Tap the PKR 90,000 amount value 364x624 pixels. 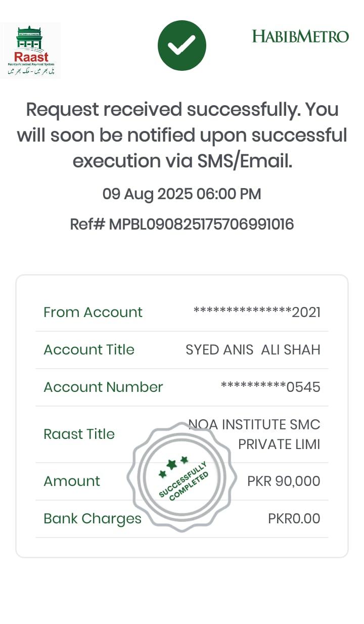284,481
